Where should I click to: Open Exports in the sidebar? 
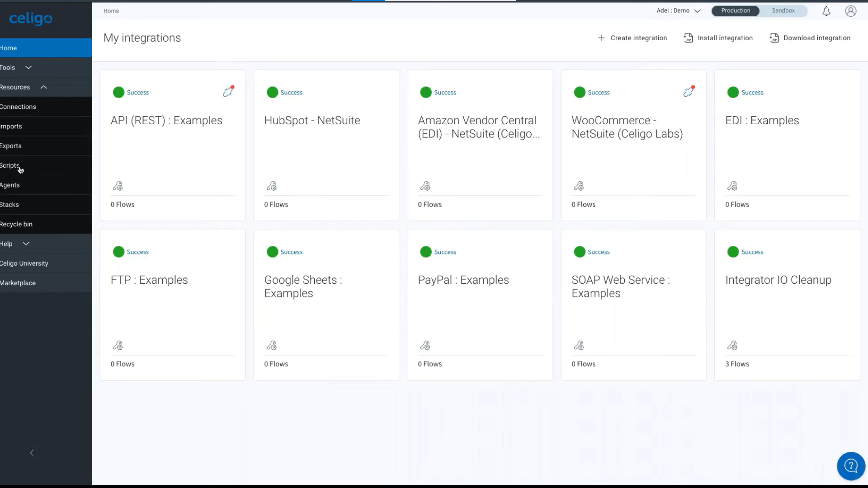(46, 146)
